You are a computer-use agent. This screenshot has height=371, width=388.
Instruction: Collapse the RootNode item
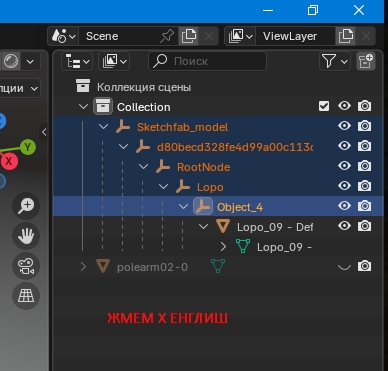tap(144, 167)
